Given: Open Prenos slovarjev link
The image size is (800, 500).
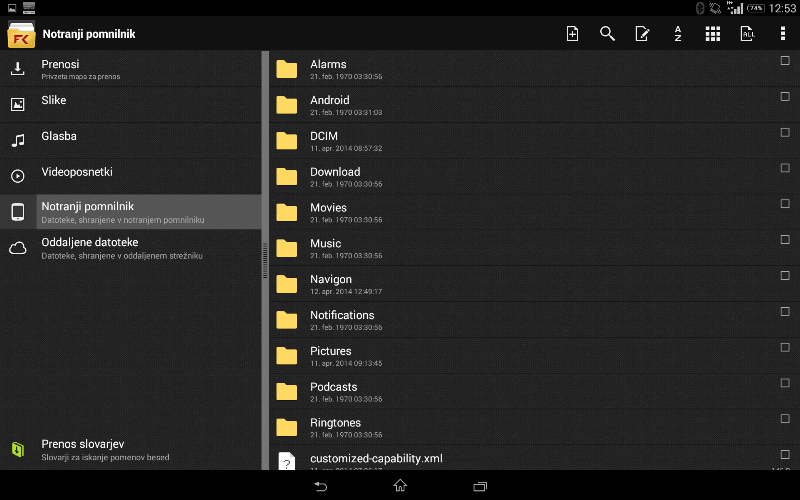Looking at the screenshot, I should [131, 449].
